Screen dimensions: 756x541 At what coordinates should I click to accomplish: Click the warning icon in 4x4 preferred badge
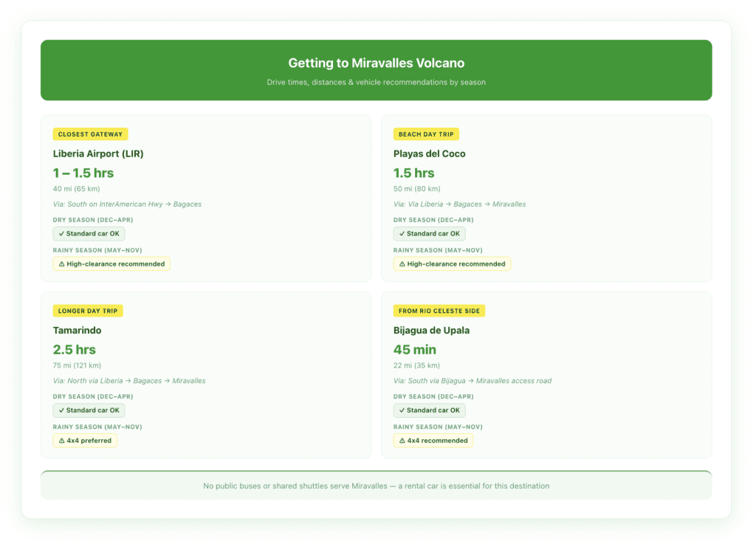[61, 441]
